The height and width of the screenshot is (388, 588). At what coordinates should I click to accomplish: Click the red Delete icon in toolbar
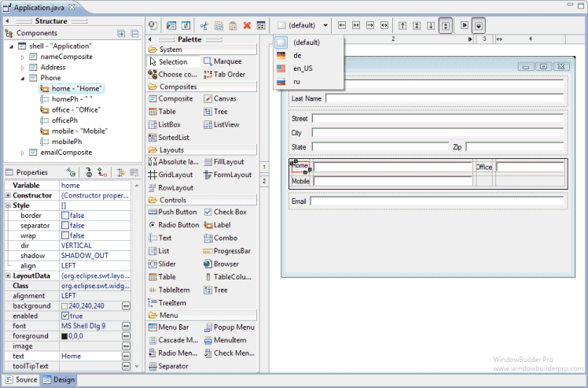point(247,25)
